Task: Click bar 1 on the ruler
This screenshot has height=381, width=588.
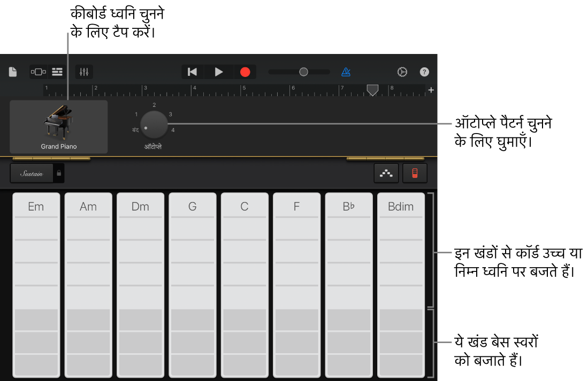Action: 47,88
